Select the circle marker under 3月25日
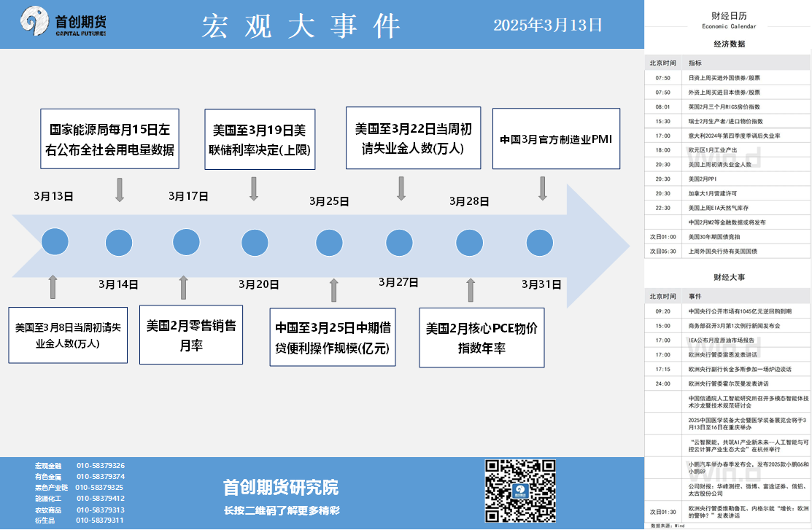Screen dimensions: 812x530 point(329,242)
